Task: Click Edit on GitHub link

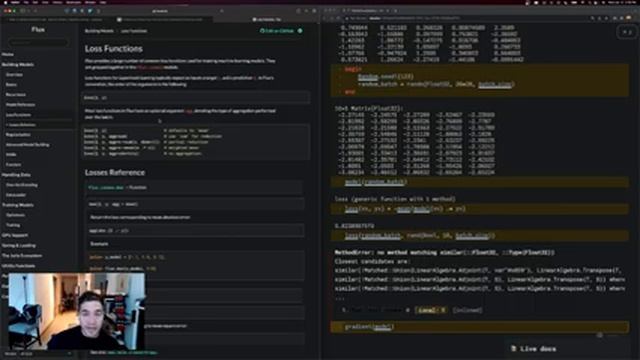Action: coord(277,31)
